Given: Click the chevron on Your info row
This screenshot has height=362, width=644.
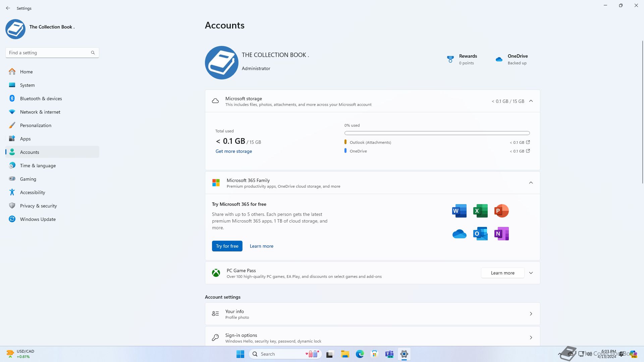Looking at the screenshot, I should (x=531, y=314).
